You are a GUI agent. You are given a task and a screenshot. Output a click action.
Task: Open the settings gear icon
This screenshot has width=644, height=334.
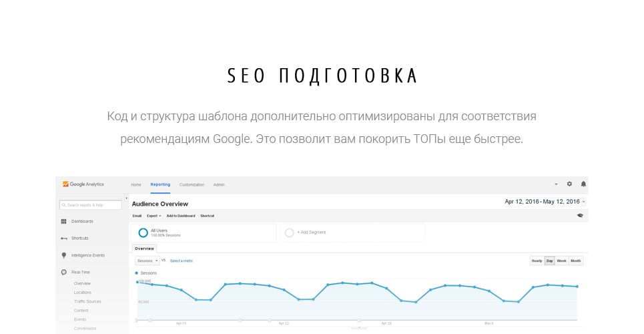[569, 184]
